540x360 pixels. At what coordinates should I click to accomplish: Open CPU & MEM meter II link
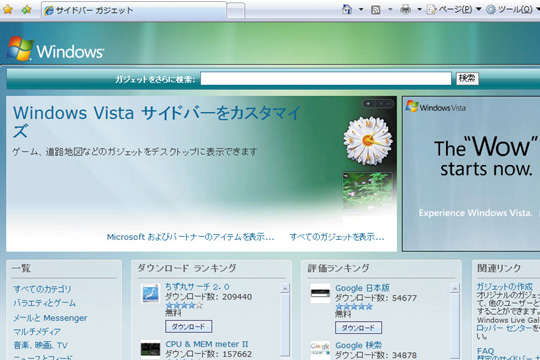(x=207, y=344)
